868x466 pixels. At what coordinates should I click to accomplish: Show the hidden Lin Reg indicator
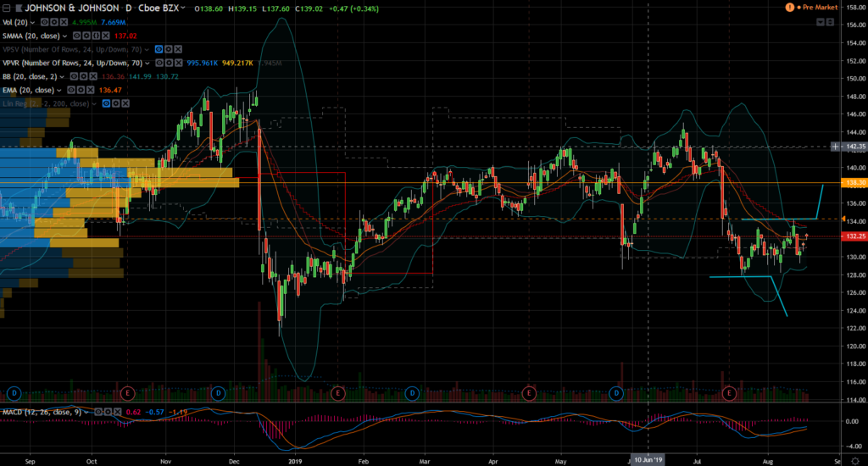point(106,103)
